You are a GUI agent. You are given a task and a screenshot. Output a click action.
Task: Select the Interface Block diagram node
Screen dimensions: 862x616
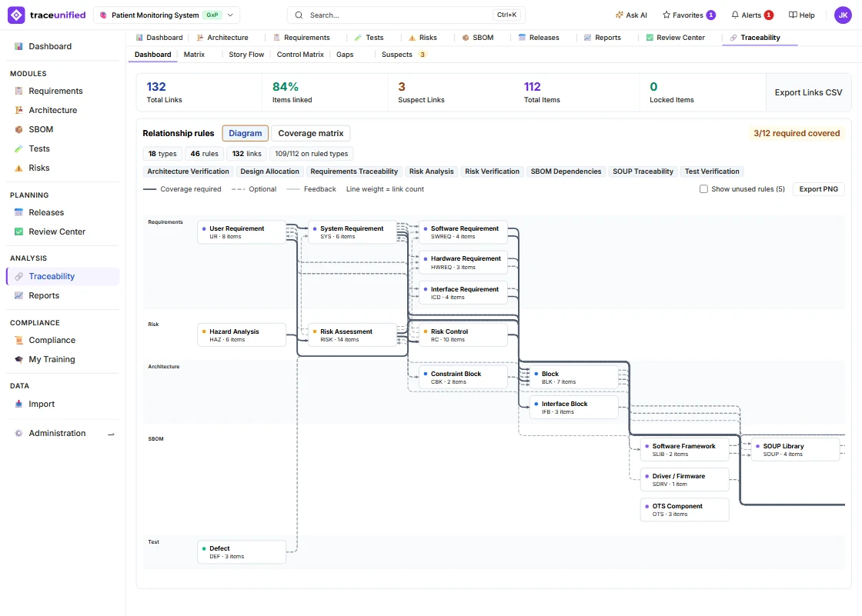coord(574,407)
